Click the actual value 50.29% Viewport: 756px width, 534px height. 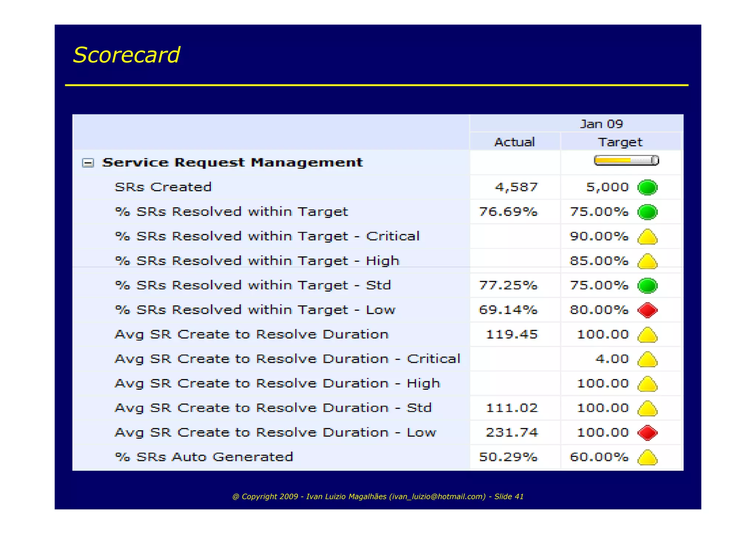(508, 457)
